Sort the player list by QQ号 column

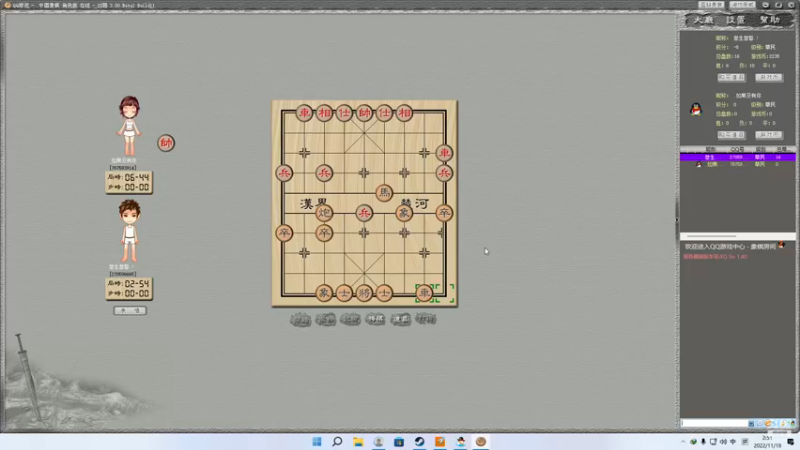(x=737, y=149)
